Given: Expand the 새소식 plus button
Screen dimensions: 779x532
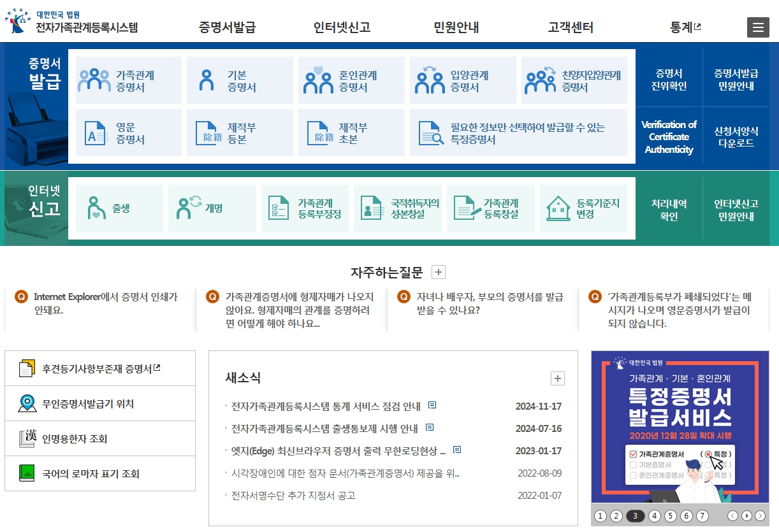Looking at the screenshot, I should [558, 378].
